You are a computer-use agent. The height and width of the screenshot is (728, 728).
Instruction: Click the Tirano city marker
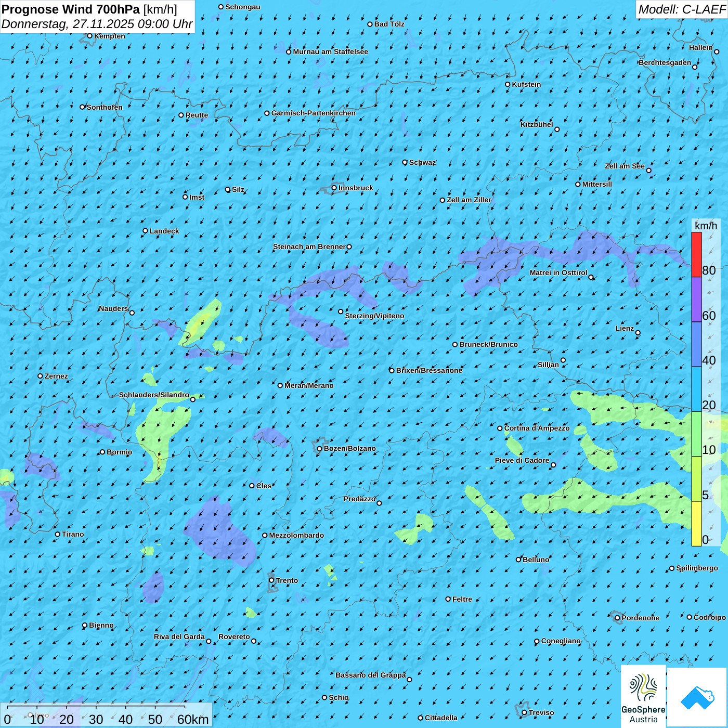point(58,534)
